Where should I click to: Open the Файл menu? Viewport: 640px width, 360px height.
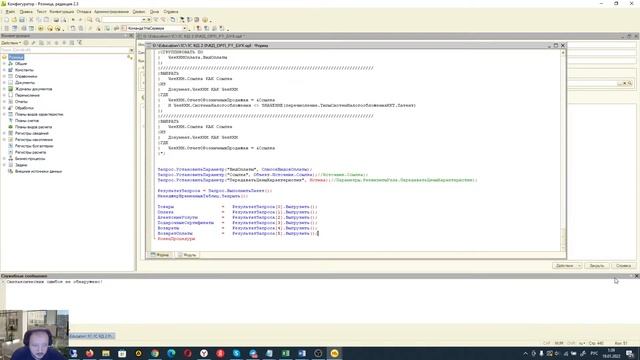10,12
